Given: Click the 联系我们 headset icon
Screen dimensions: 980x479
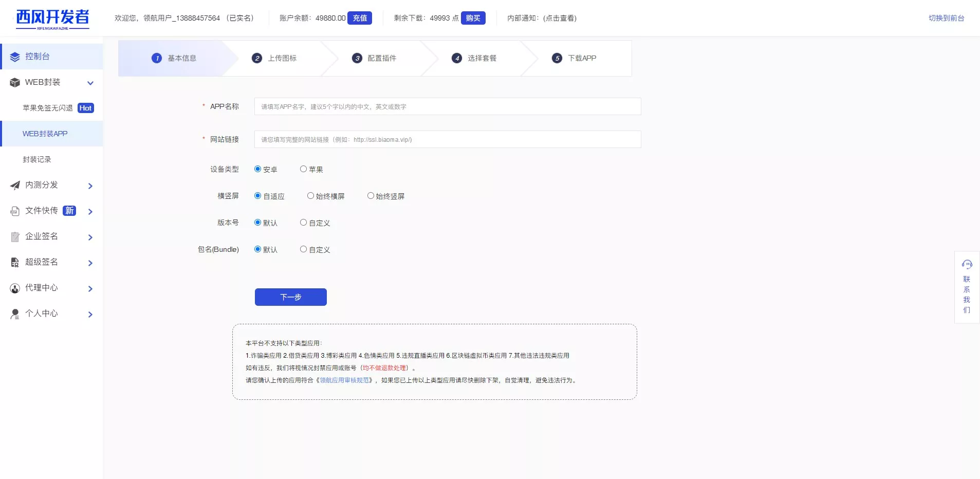Looking at the screenshot, I should coord(967,264).
